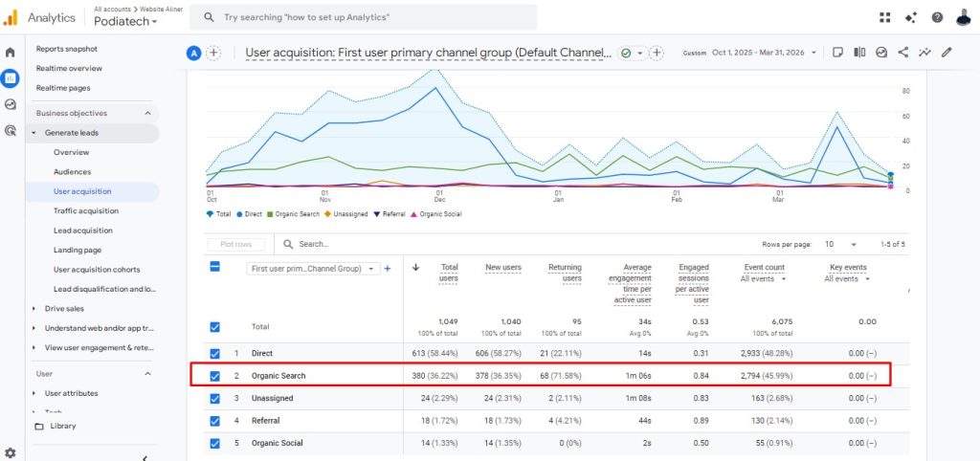Click the Library link
Image resolution: width=980 pixels, height=461 pixels.
point(62,426)
